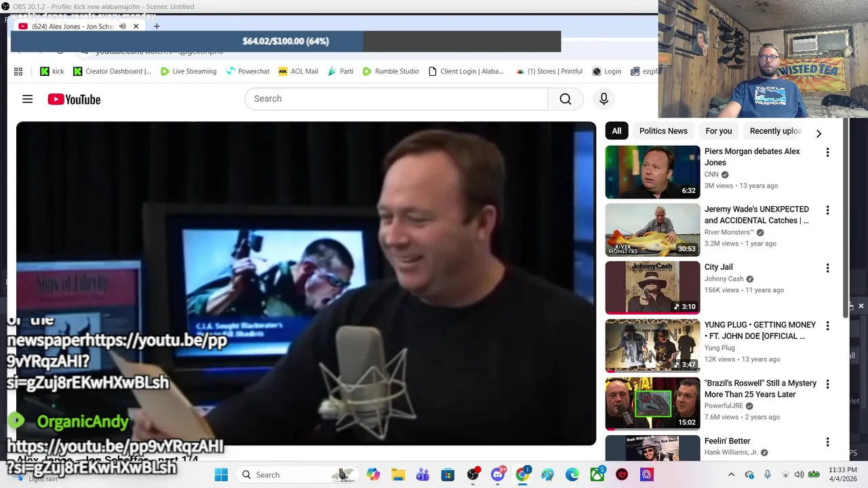Select the Recently uploaded filter chip
868x488 pixels.
tap(776, 131)
